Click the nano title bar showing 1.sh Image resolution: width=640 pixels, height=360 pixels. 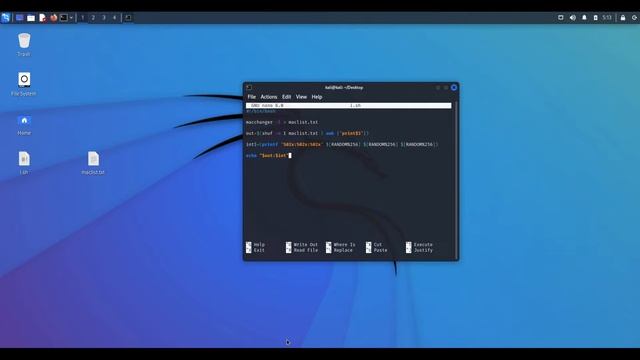point(349,105)
